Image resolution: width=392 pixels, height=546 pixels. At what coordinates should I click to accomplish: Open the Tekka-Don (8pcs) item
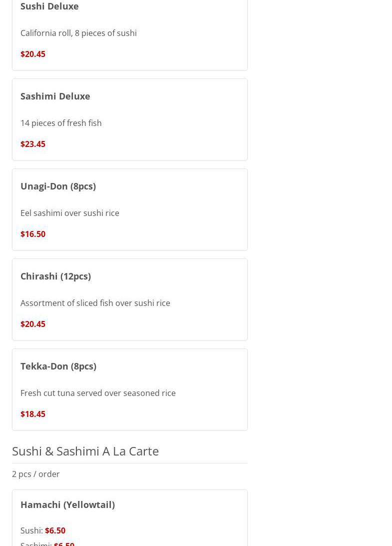(x=58, y=366)
